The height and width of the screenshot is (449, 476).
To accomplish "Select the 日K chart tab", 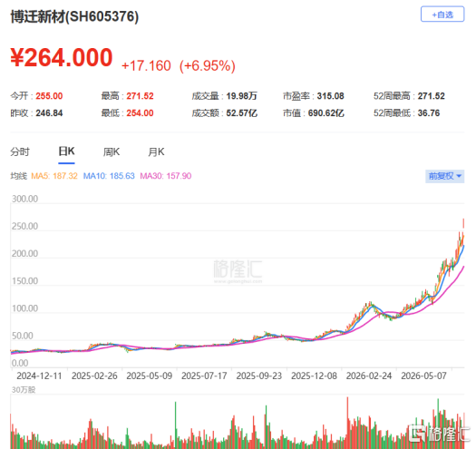I will tap(66, 151).
